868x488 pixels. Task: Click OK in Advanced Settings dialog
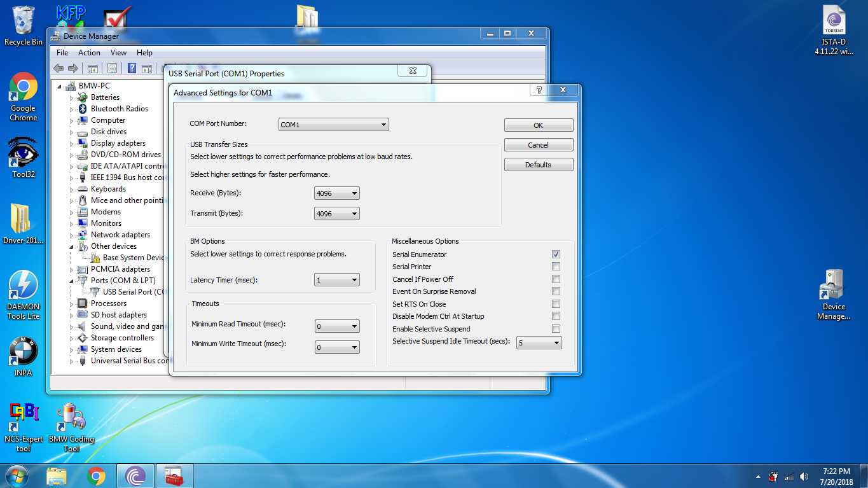click(x=539, y=125)
